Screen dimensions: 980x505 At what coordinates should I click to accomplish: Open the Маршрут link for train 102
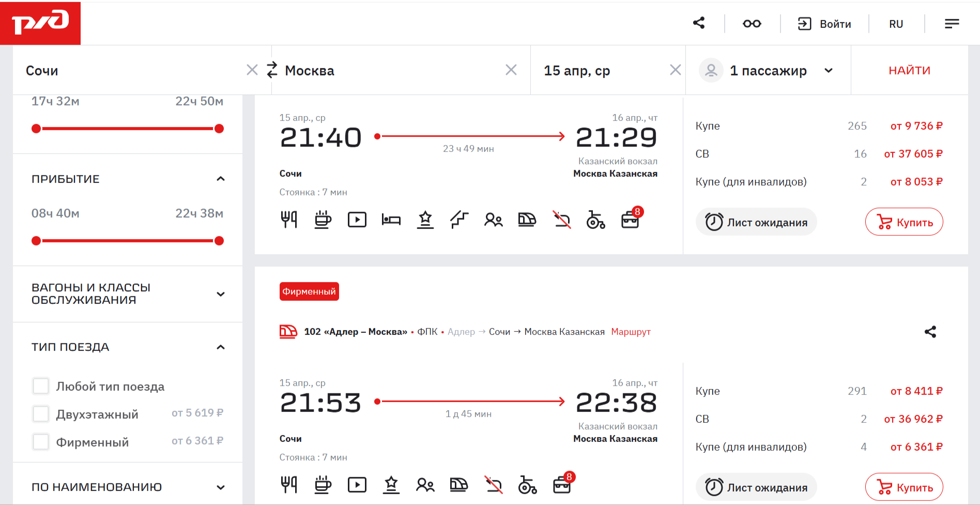[x=631, y=332]
